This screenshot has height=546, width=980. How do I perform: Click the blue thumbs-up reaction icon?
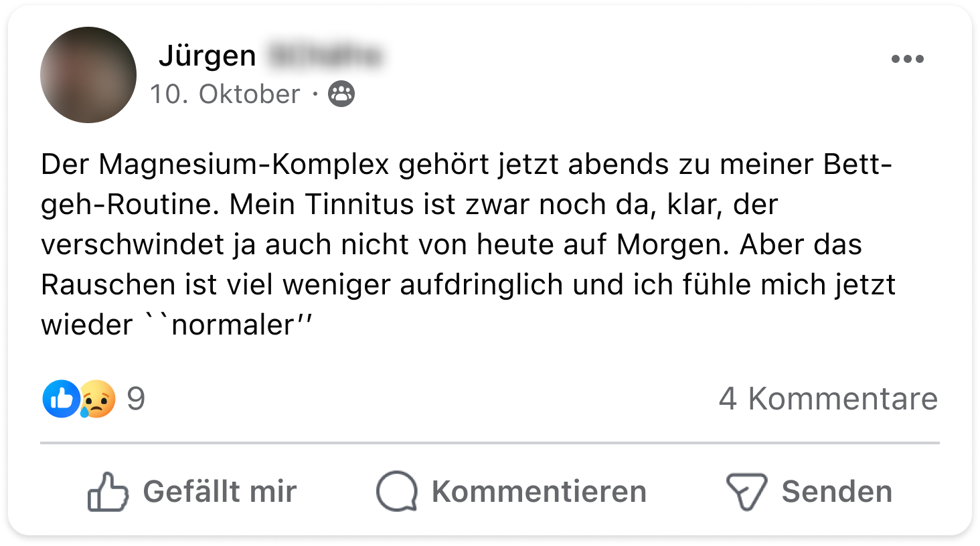pos(61,399)
